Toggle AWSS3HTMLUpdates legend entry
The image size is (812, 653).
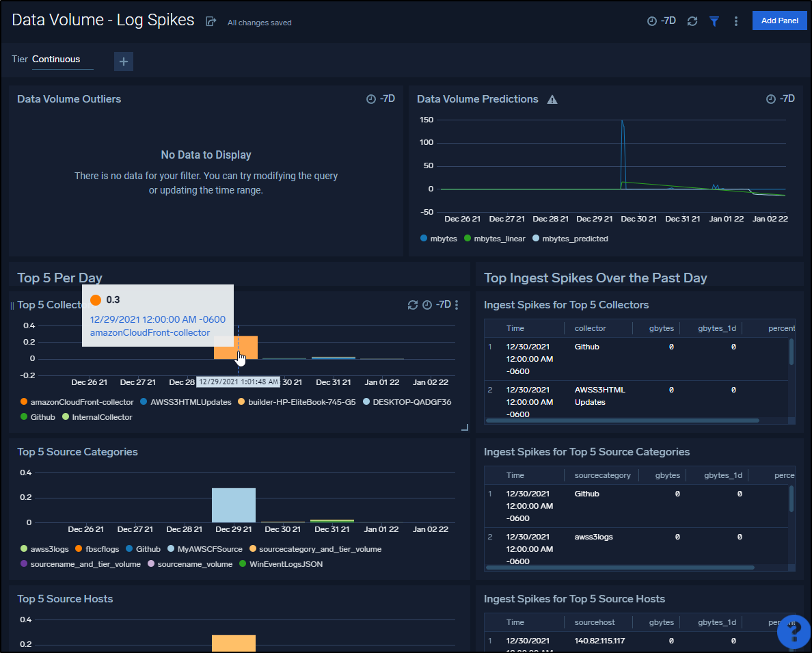tap(185, 402)
